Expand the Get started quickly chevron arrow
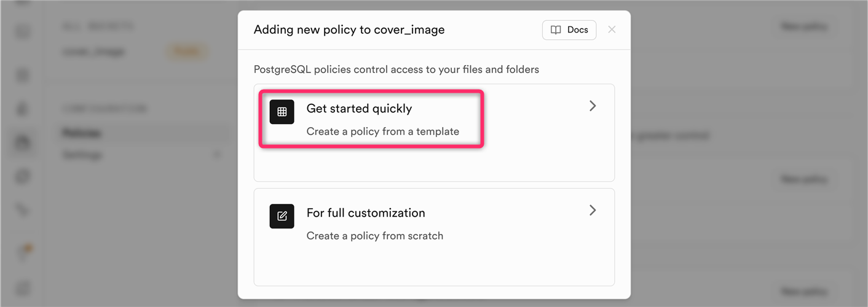Viewport: 868px width, 307px height. (593, 106)
